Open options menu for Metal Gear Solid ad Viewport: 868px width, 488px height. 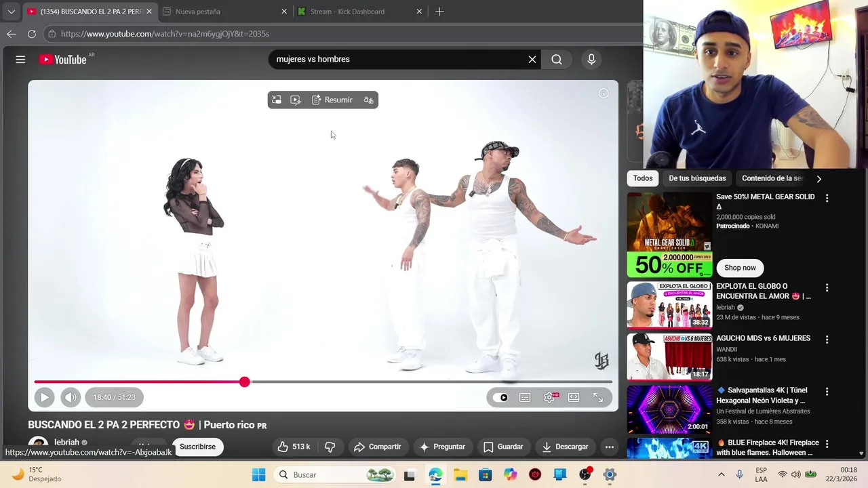coord(827,198)
